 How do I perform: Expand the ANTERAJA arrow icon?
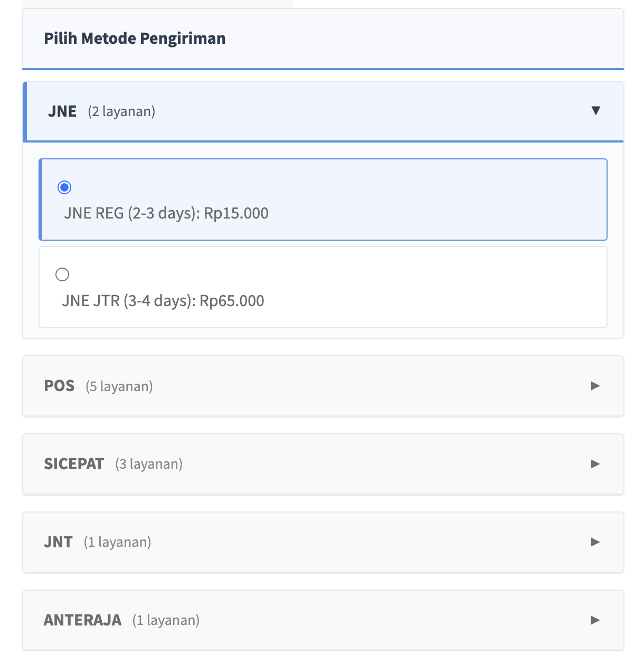click(595, 620)
